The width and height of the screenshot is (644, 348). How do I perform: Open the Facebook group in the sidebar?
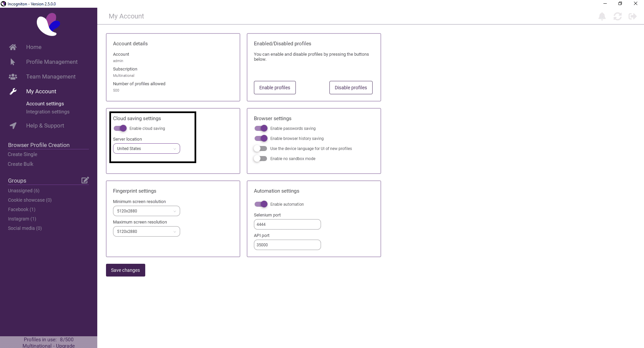click(x=21, y=209)
